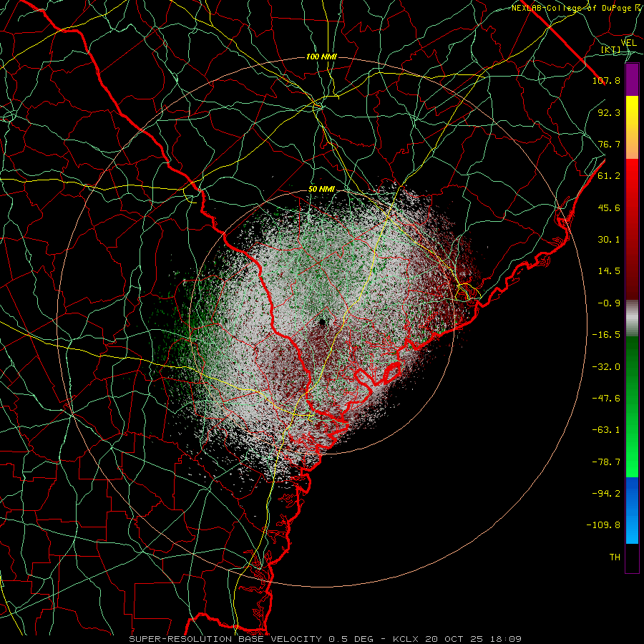The height and width of the screenshot is (644, 644).
Task: Click the 45.6 legend value
Action: click(x=609, y=208)
